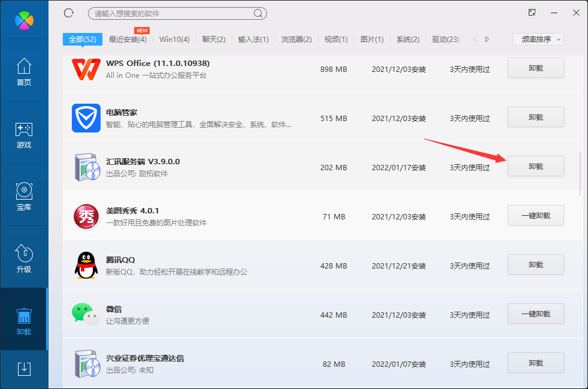Select the WPS Office (11.1.0.10938) title
588x389 pixels.
(x=158, y=63)
